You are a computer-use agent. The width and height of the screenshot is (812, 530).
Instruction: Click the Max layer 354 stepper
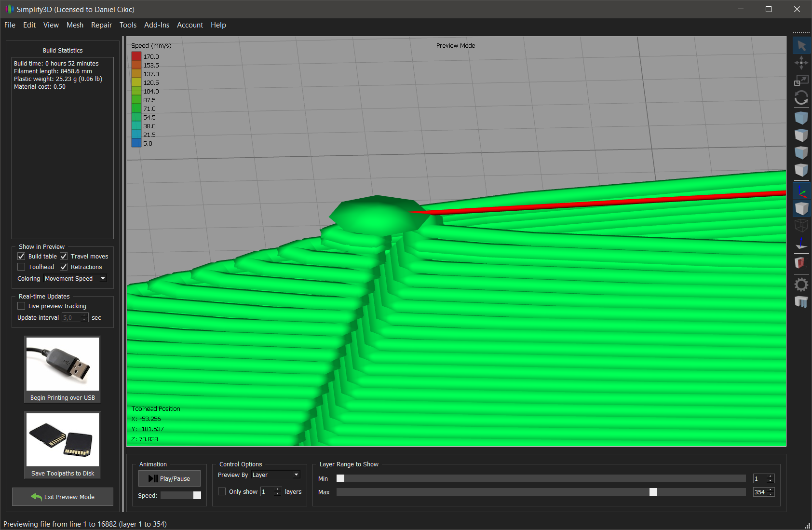coord(770,492)
